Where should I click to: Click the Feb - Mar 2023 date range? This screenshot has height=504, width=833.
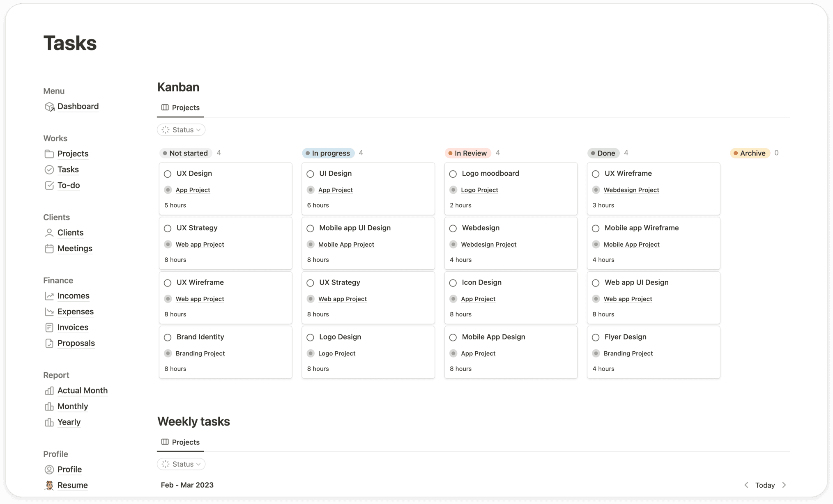[187, 485]
